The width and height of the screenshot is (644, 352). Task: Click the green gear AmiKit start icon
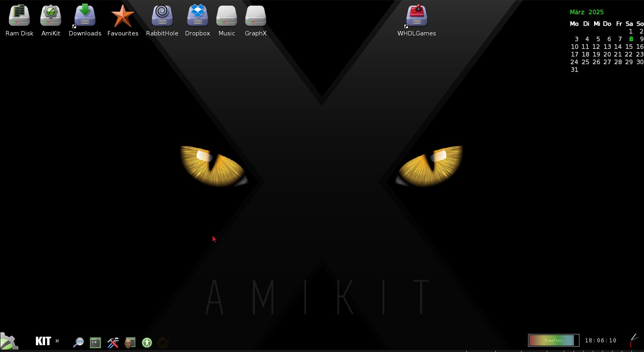coord(8,341)
